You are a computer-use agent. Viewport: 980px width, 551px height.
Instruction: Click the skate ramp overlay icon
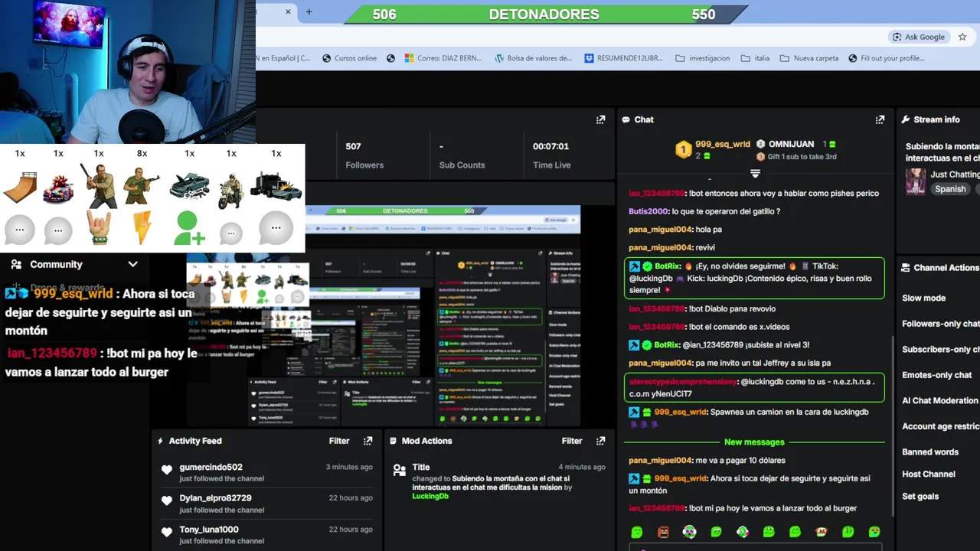pos(20,188)
